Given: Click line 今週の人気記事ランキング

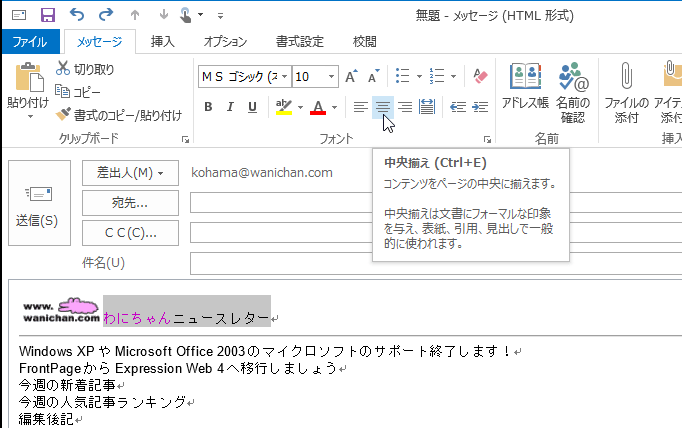Looking at the screenshot, I should (102, 402).
